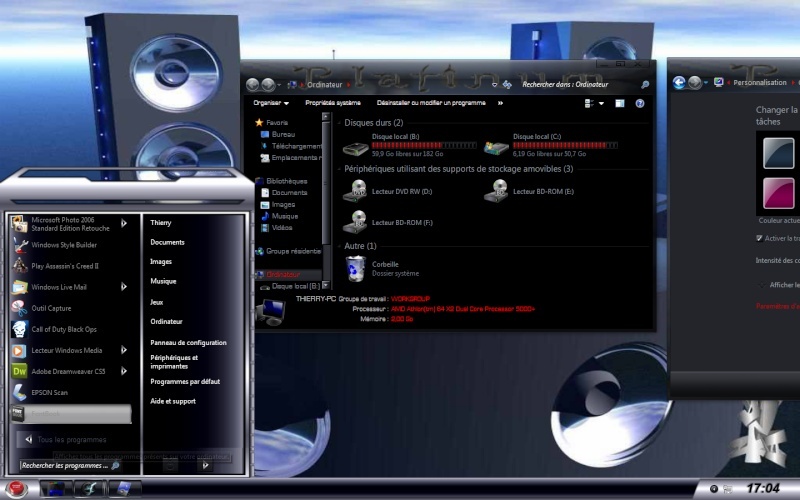This screenshot has height=500, width=800.
Task: Select Vidéos library in navigation pane
Action: [277, 228]
